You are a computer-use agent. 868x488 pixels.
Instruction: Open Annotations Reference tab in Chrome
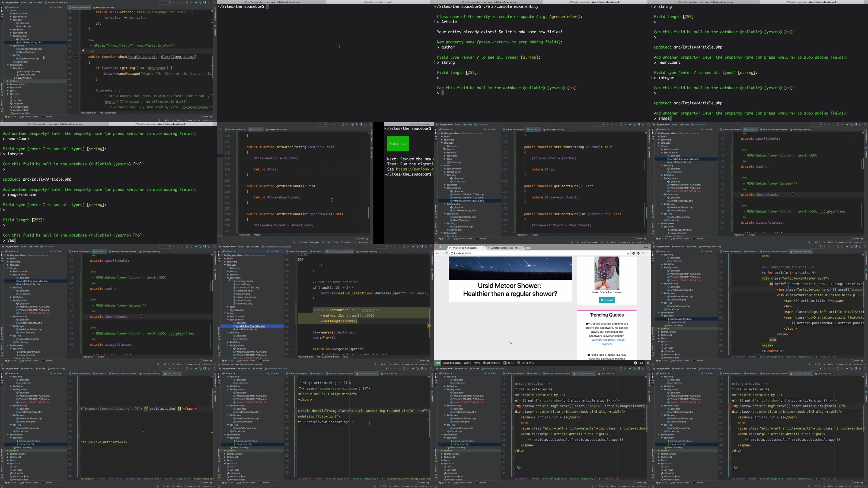(506, 248)
